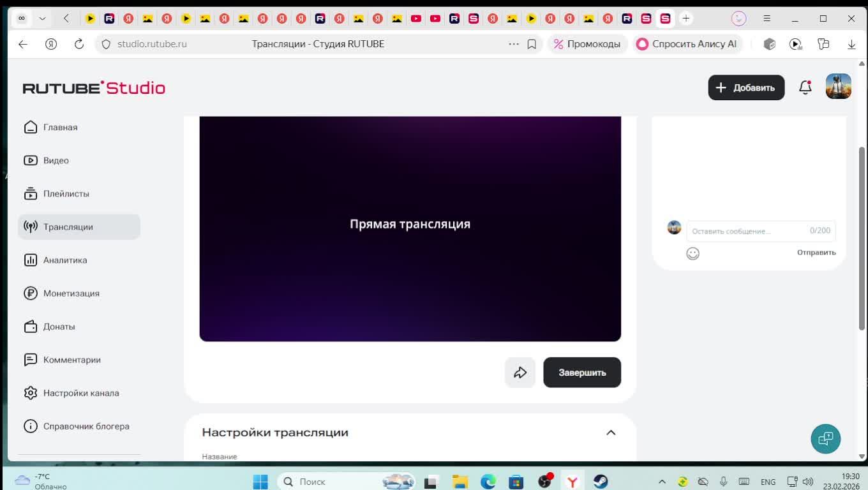Open Steam from the taskbar
Image resolution: width=868 pixels, height=490 pixels.
point(601,482)
